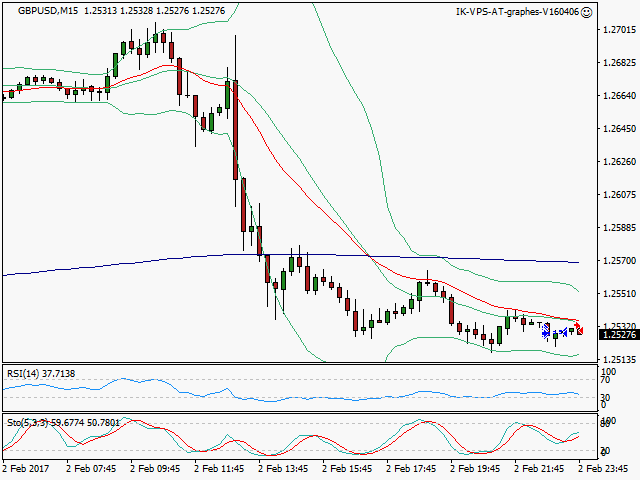Click the red sell arrow on the last candle
This screenshot has width=640, height=480.
coord(579,327)
